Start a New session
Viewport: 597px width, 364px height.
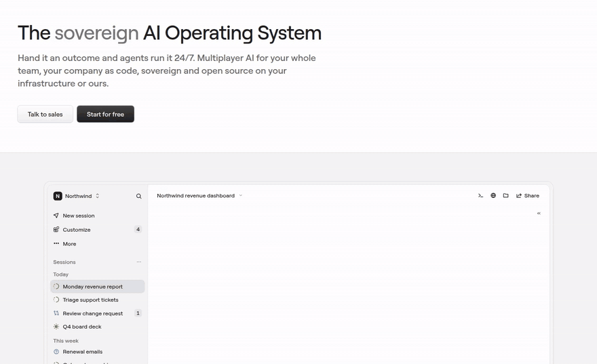pos(98,216)
